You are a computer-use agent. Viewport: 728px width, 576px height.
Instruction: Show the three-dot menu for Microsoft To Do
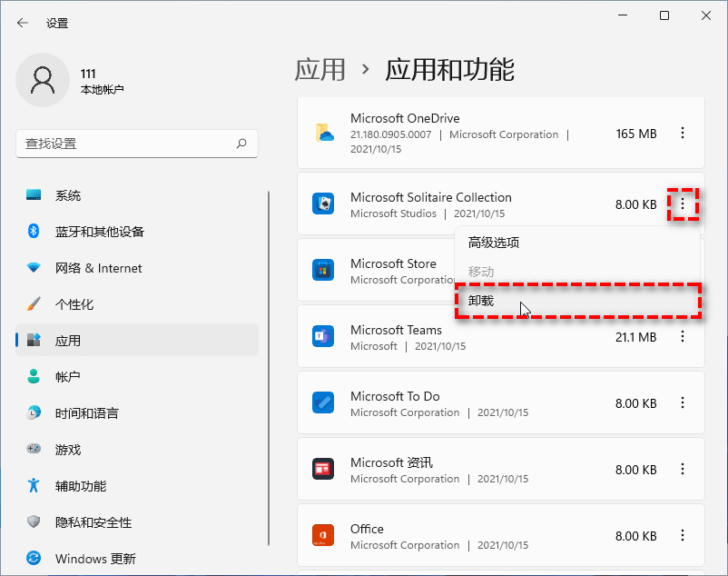click(683, 403)
